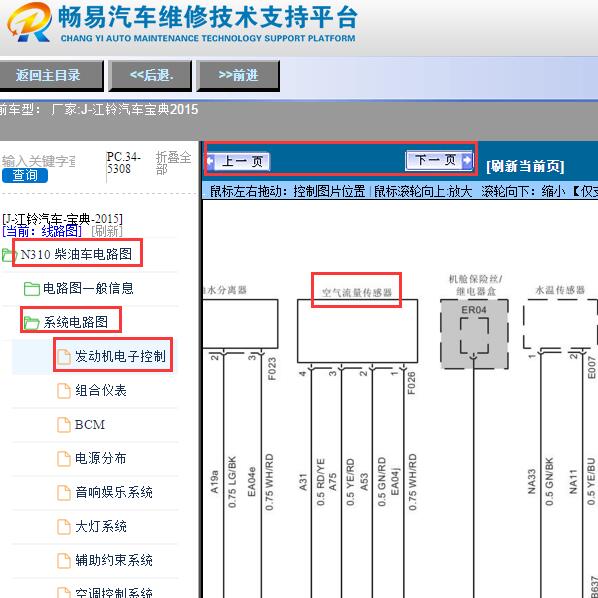Click the 机舱保险丝/继电器盒 label

pos(475,285)
